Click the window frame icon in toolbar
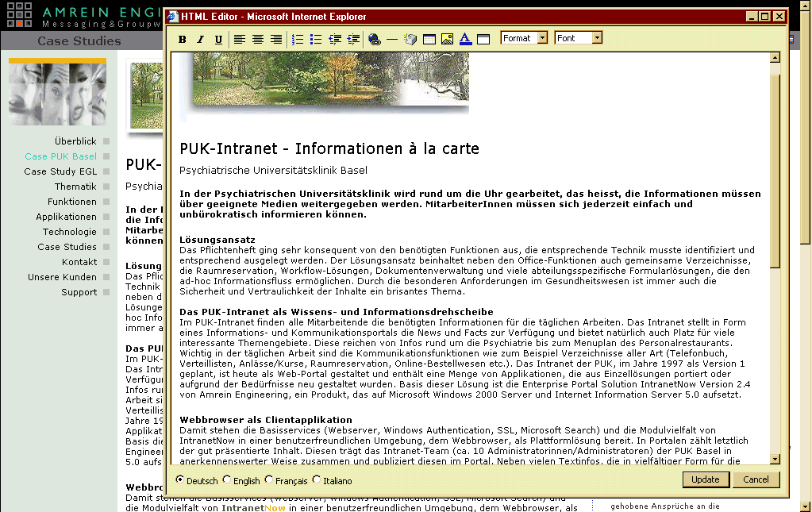 483,40
